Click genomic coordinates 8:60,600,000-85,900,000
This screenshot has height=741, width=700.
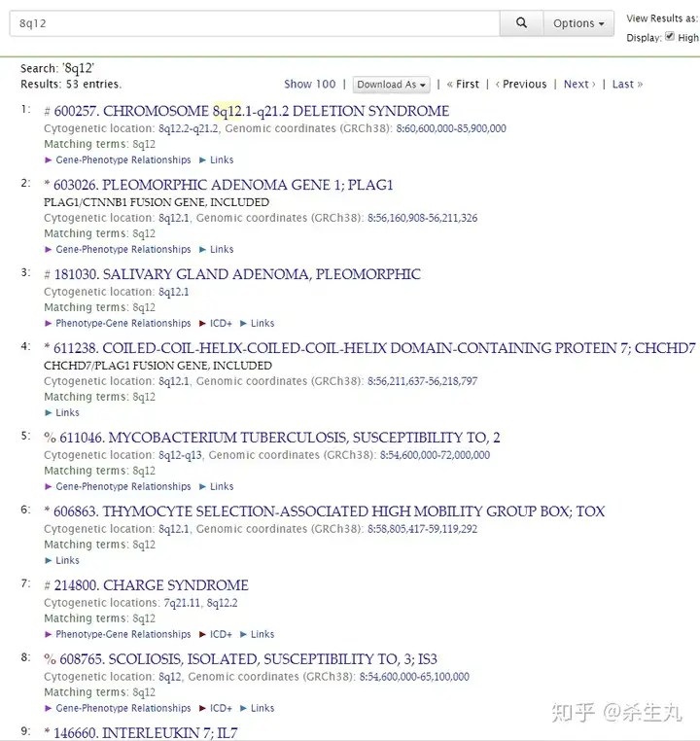point(451,128)
